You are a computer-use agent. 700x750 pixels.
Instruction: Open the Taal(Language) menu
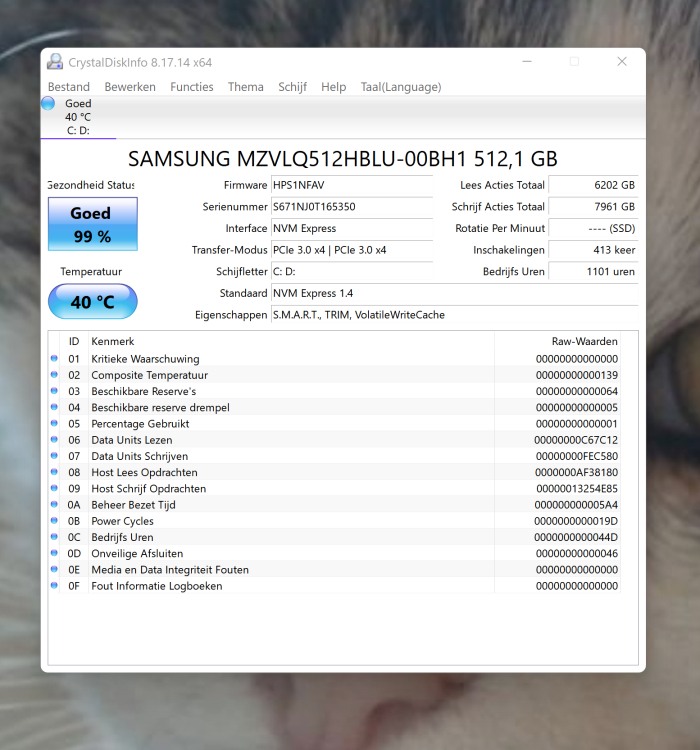point(401,87)
